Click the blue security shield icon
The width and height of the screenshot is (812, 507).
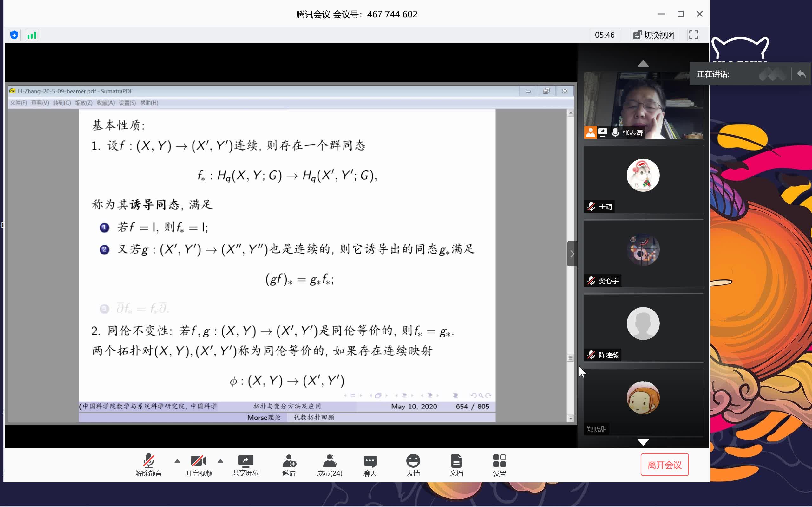pos(14,35)
